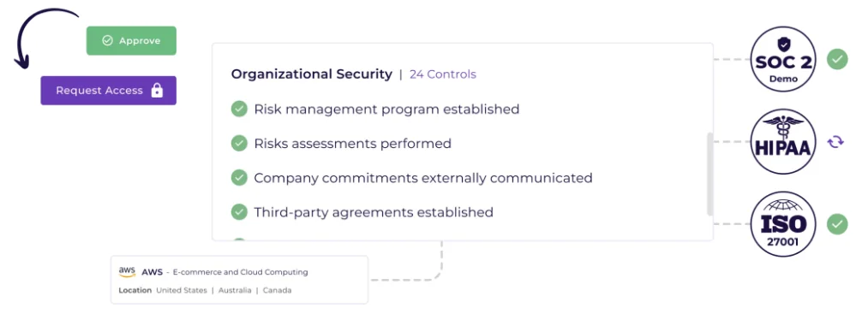Click the AWS logo icon

pos(127,272)
